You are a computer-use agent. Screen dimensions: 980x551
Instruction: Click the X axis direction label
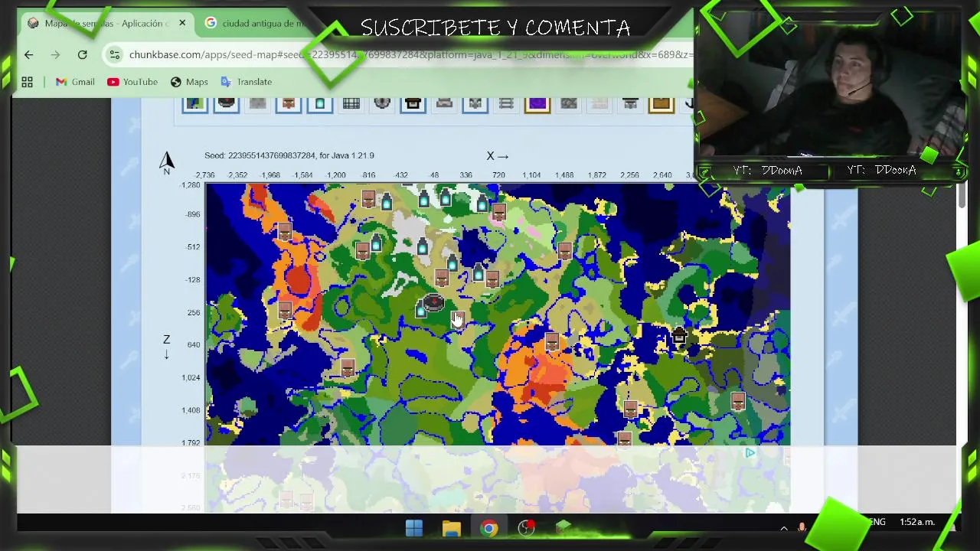498,156
